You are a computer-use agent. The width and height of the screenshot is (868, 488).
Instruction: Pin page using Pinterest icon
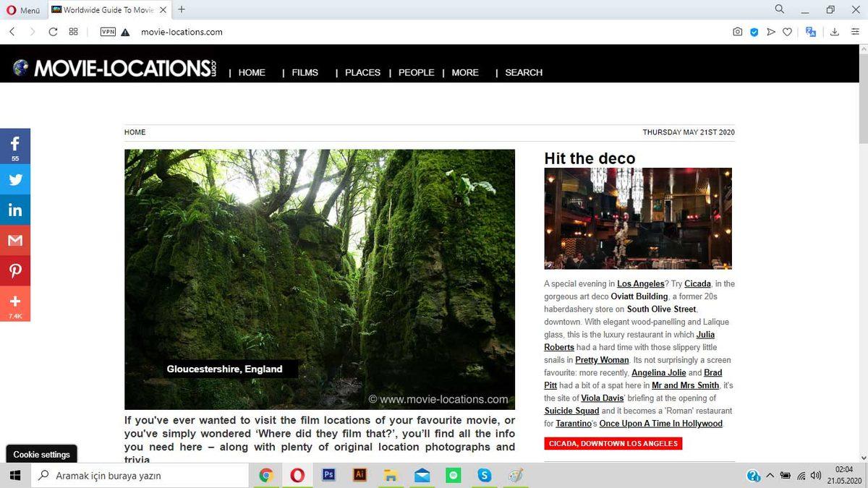[x=15, y=271]
